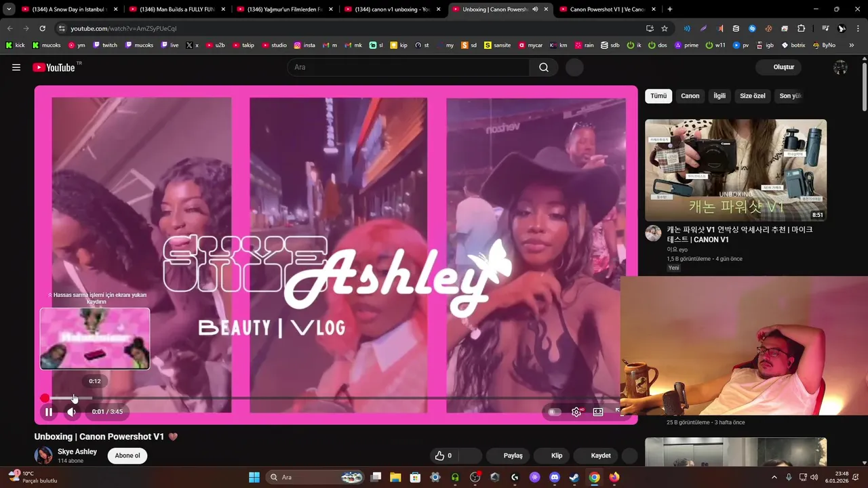This screenshot has width=868, height=488.
Task: Mute the video player volume
Action: pos(71,411)
